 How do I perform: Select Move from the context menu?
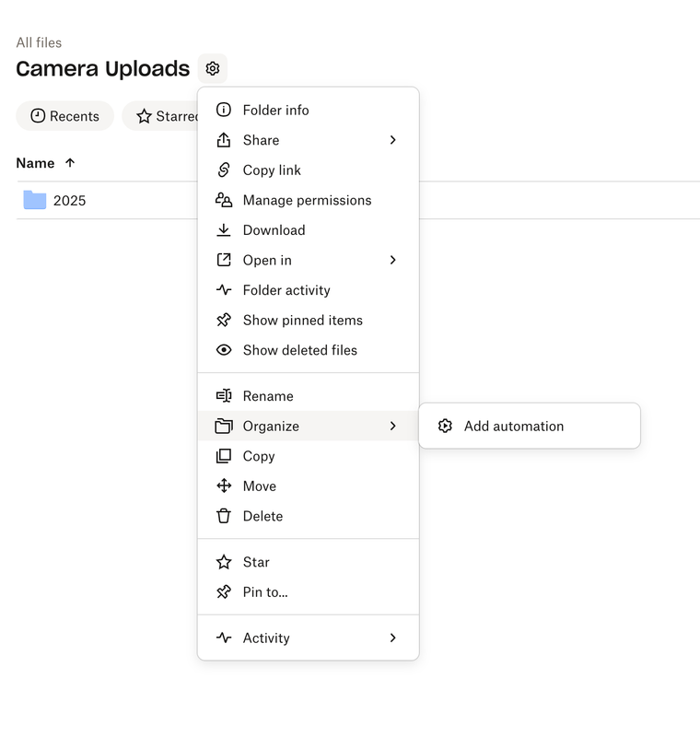point(259,485)
